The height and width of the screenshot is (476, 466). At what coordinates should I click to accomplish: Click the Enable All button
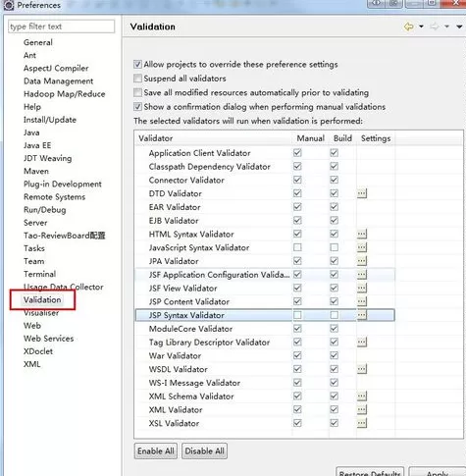(156, 451)
